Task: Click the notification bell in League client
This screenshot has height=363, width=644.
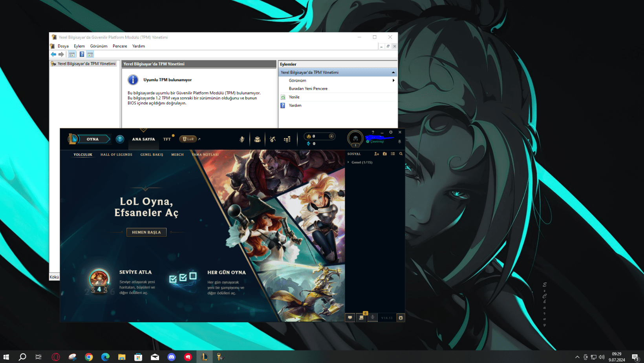Action: [x=400, y=141]
